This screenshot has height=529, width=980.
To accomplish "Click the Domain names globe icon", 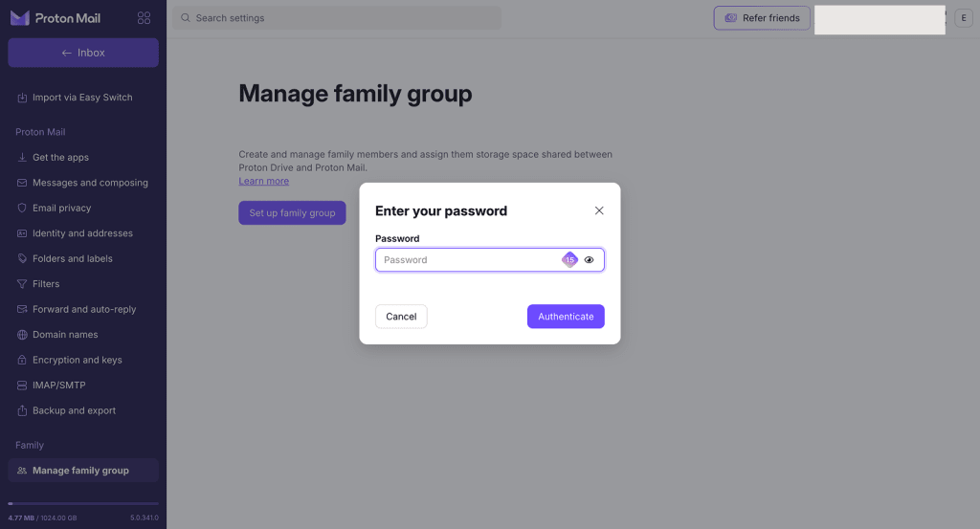I will point(22,335).
